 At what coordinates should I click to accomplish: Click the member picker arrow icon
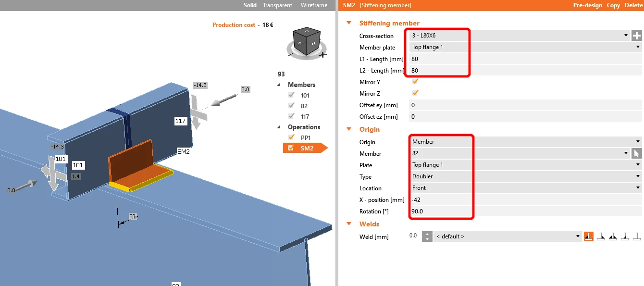pos(636,153)
